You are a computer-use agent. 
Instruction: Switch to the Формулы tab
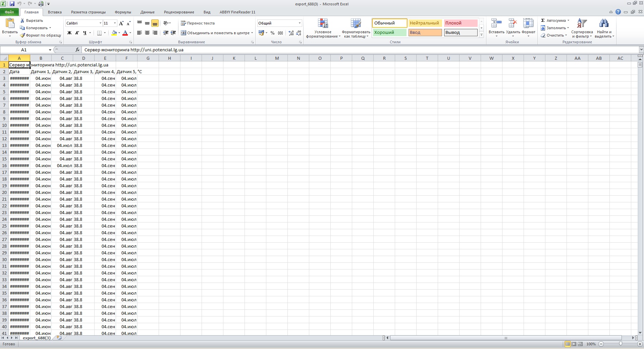pos(123,12)
